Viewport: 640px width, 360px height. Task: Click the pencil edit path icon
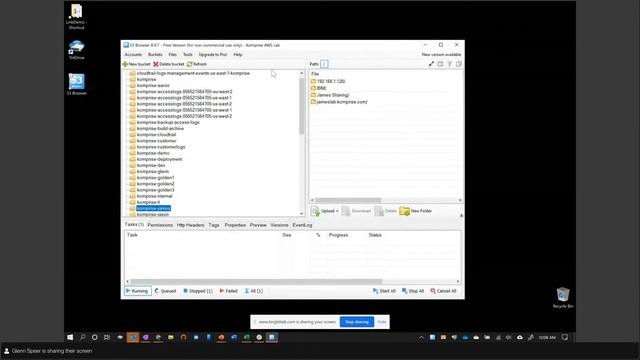pyautogui.click(x=431, y=64)
